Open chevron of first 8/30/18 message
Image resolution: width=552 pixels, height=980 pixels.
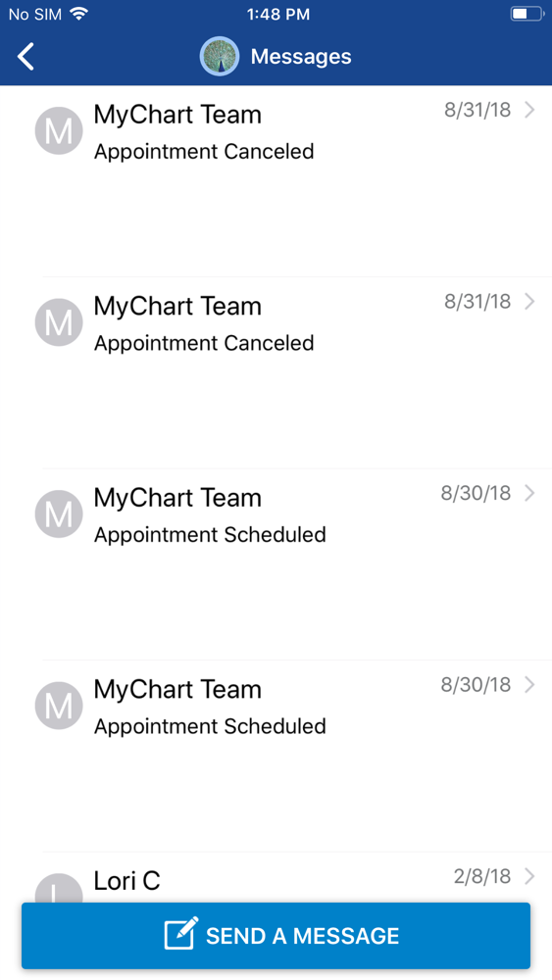tap(529, 493)
